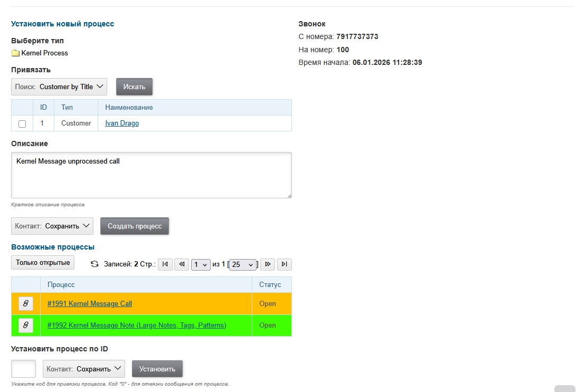Go to last page of records
This screenshot has width=576, height=392.
[285, 264]
